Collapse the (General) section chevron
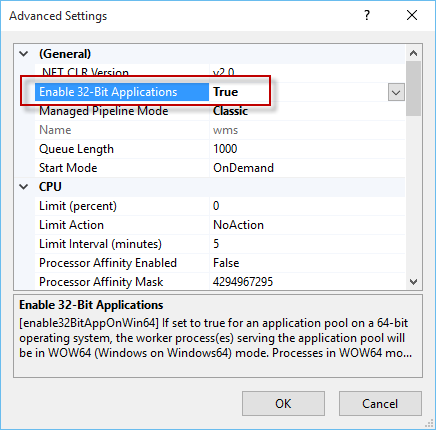 coord(24,54)
